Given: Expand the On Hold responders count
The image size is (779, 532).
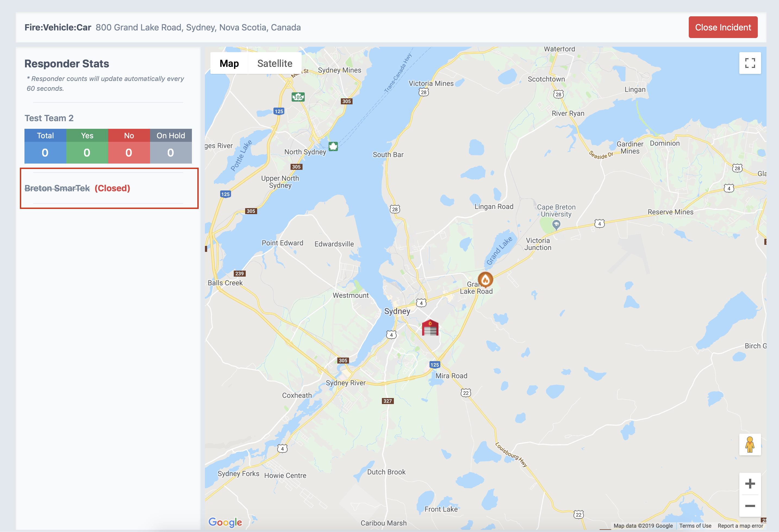Looking at the screenshot, I should click(170, 153).
